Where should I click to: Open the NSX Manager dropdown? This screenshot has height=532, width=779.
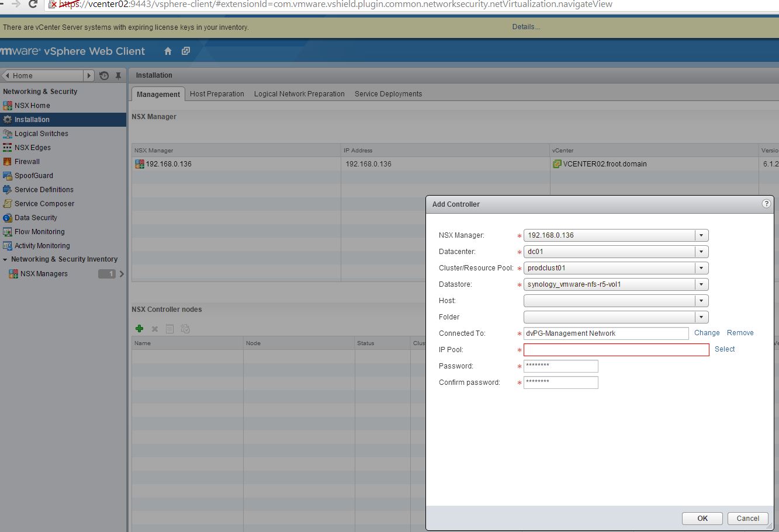coord(701,235)
